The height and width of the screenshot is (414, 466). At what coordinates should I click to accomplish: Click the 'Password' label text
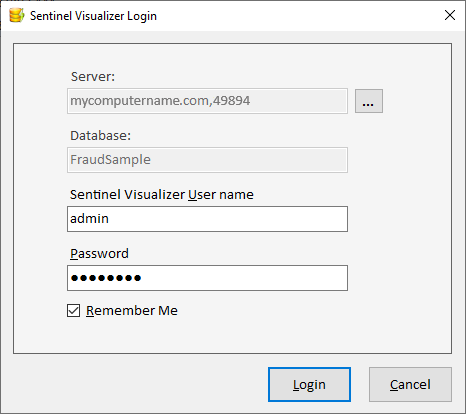click(99, 254)
